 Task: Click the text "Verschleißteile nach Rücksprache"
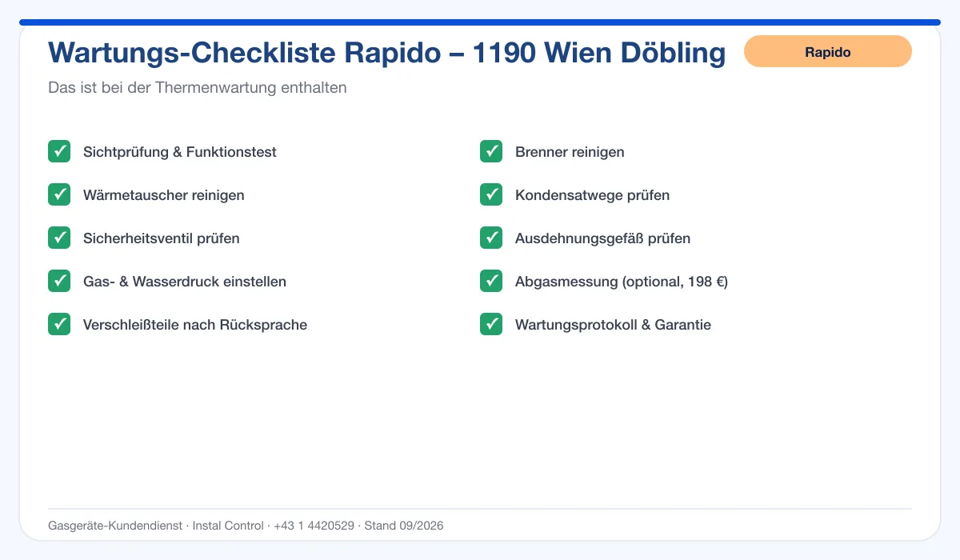click(x=195, y=325)
